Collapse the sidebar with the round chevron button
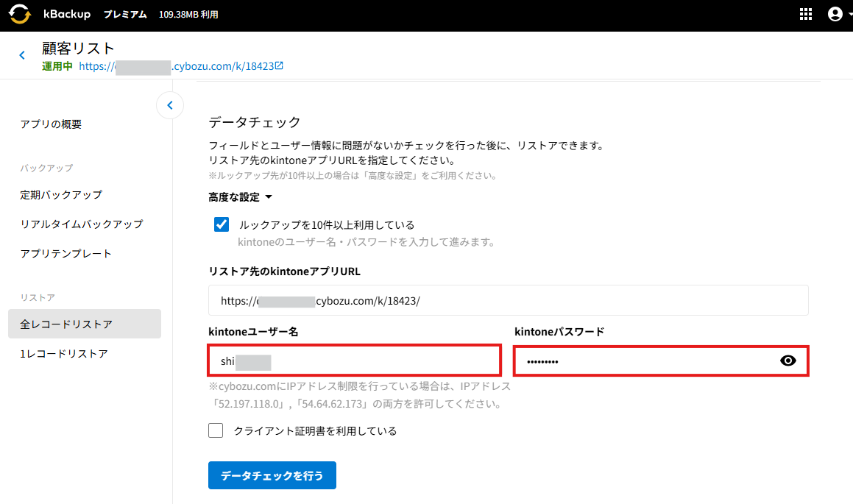 click(x=170, y=105)
